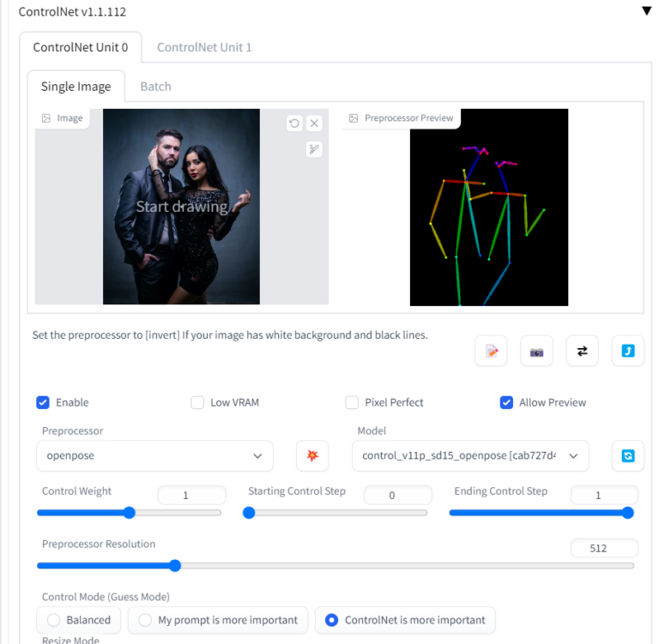Viewport: 659px width, 644px height.
Task: Select the Batch tab
Action: (x=155, y=86)
